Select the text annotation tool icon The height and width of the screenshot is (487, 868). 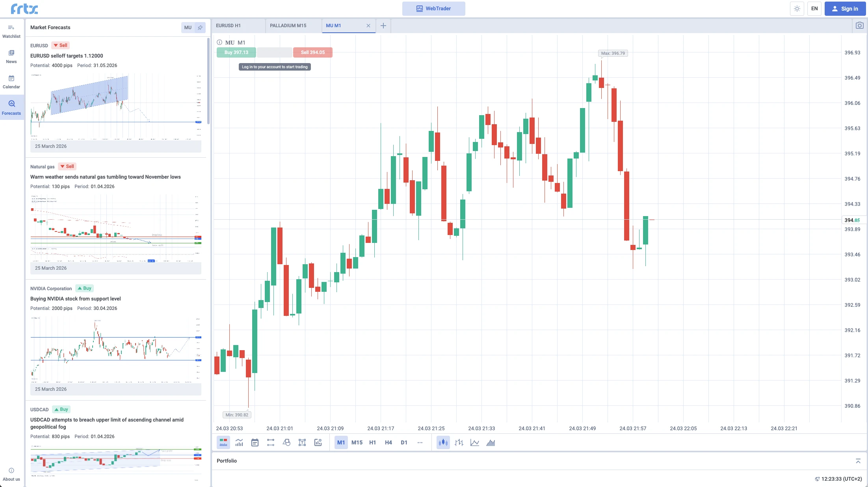coord(302,442)
